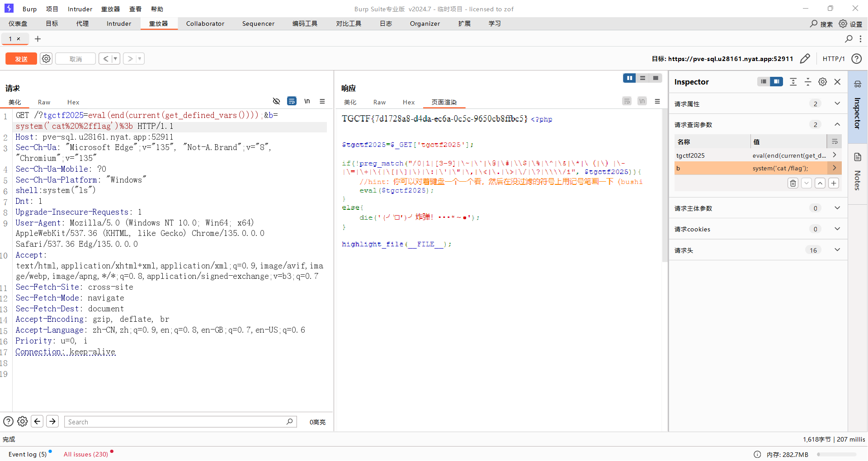Collapse all Inspector sections

tap(808, 82)
